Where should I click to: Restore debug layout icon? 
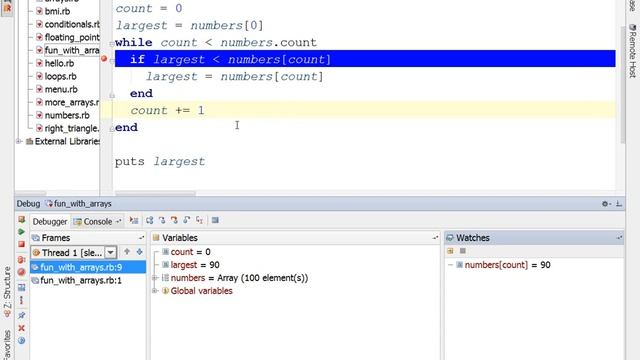22,287
